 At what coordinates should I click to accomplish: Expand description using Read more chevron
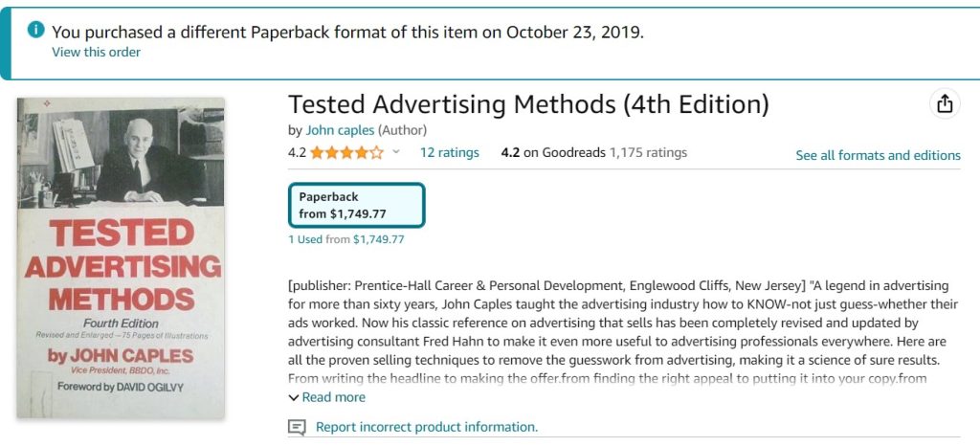coord(294,397)
